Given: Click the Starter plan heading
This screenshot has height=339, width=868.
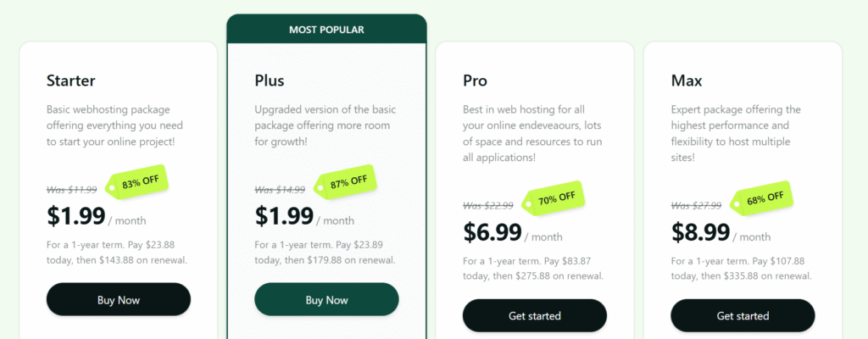Looking at the screenshot, I should [x=71, y=81].
